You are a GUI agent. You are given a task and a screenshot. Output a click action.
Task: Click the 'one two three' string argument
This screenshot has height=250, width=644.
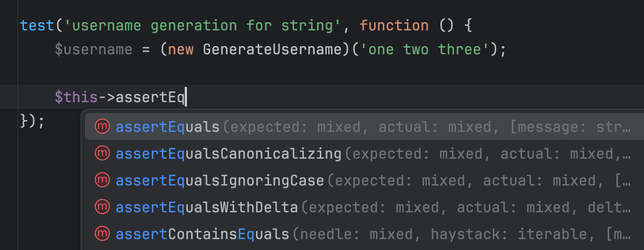[424, 50]
